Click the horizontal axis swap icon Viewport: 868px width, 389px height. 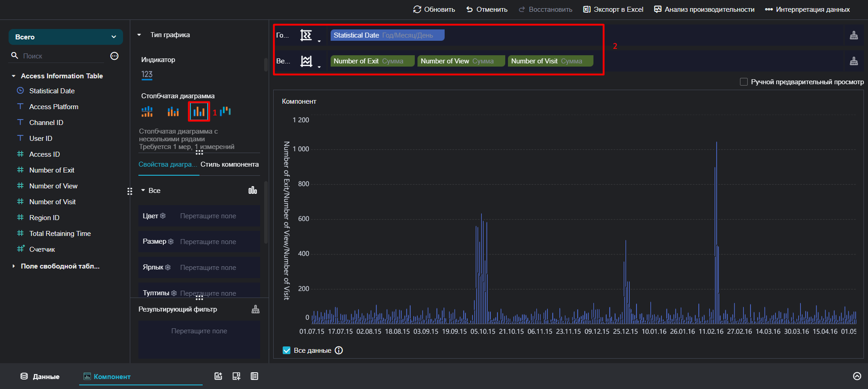[x=306, y=35]
